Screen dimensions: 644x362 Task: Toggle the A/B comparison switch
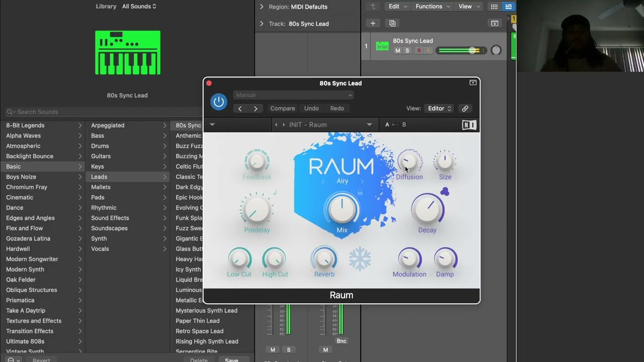point(395,125)
